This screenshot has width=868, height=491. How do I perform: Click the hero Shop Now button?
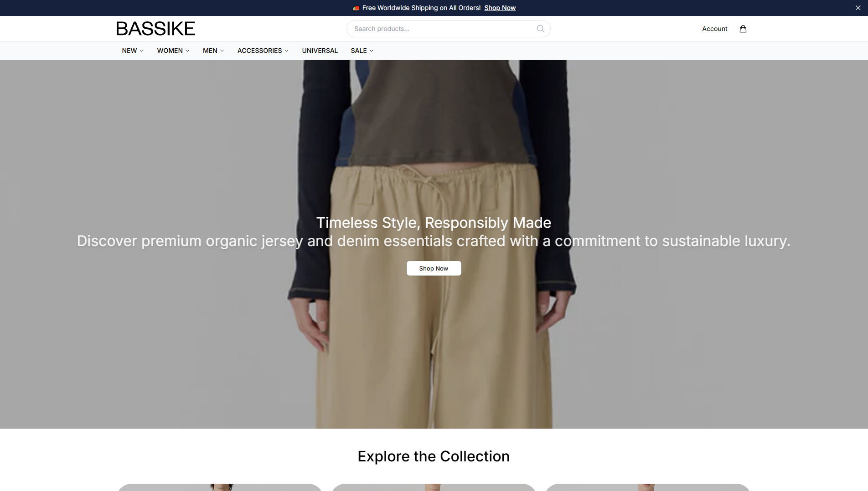434,268
